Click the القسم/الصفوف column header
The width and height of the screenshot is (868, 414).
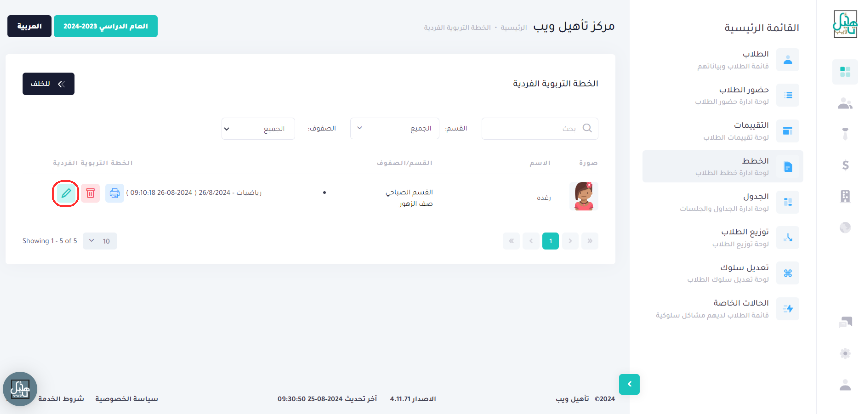coord(404,163)
